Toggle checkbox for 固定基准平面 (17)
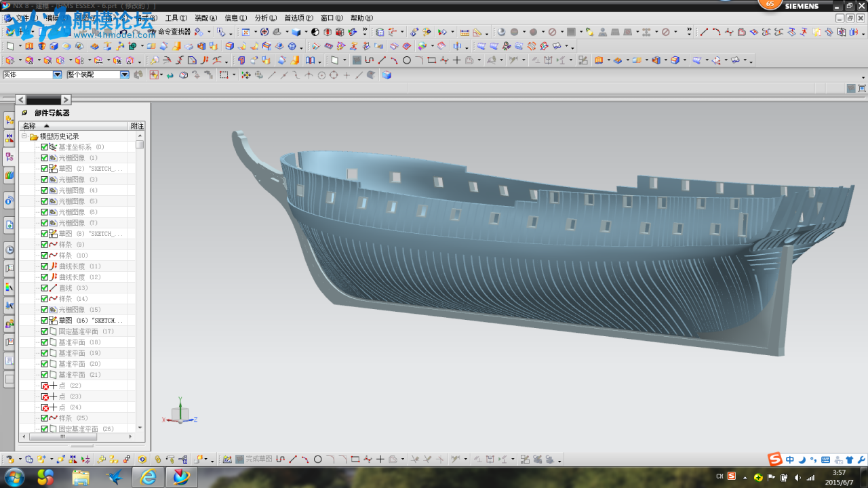 pyautogui.click(x=45, y=331)
